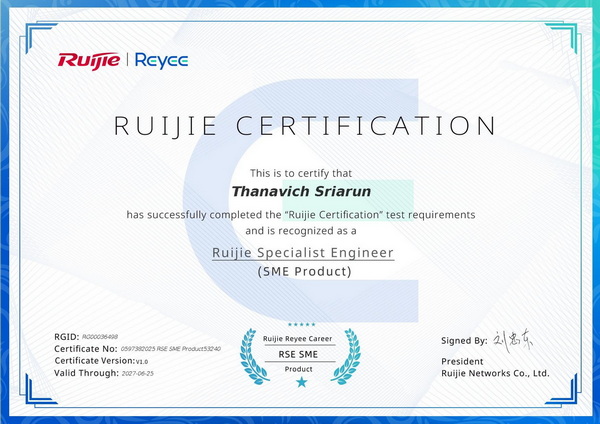Select the expiry date "2027-06-25"

(138, 373)
